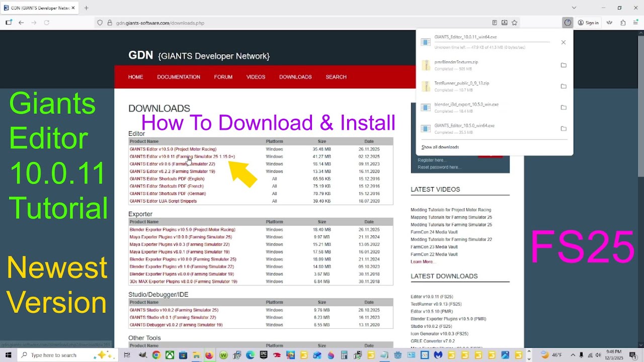Open Malwarebytes from the taskbar

click(438, 355)
